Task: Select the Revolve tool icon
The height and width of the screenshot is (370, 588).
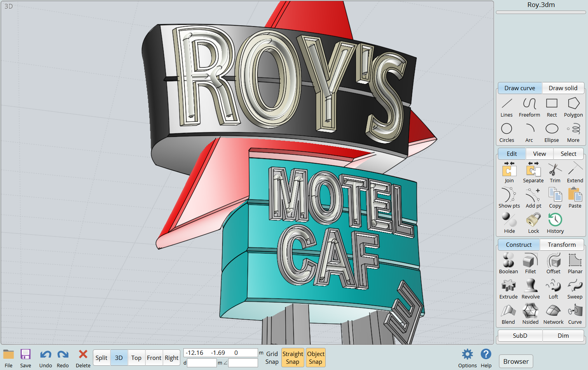Action: coord(530,289)
